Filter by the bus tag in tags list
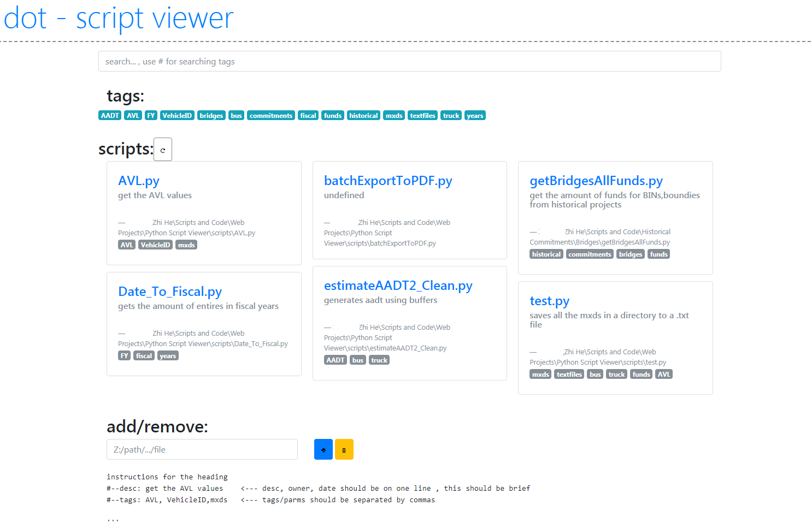The image size is (812, 523). pyautogui.click(x=236, y=116)
